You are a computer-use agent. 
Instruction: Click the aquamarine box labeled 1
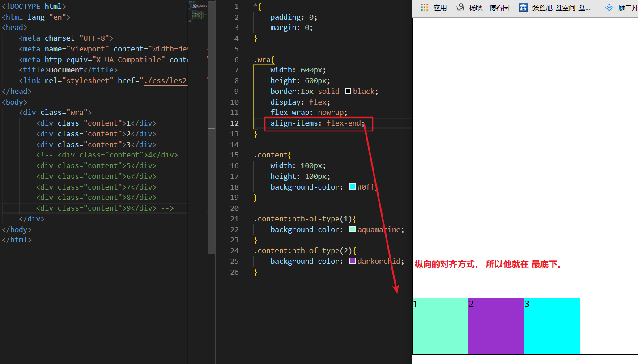pyautogui.click(x=440, y=326)
